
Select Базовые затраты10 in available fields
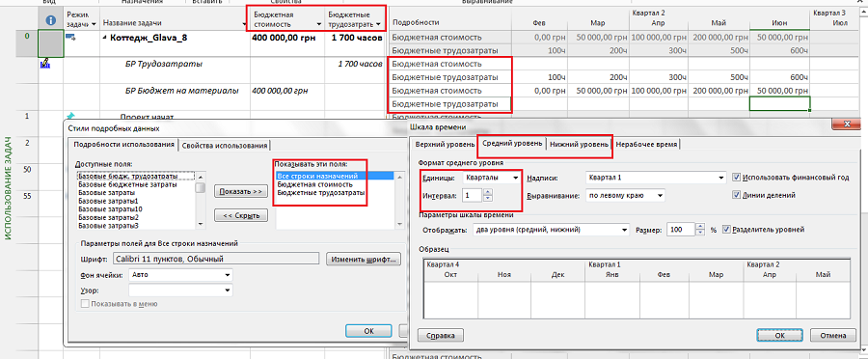tap(110, 208)
